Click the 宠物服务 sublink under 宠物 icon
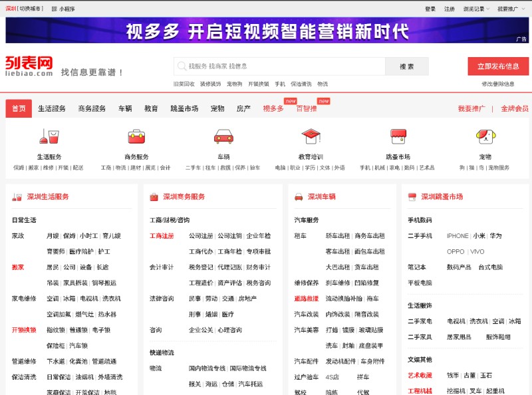 point(499,168)
